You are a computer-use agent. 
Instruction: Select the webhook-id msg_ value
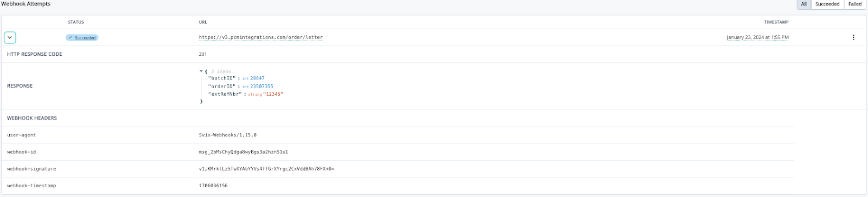pyautogui.click(x=244, y=152)
